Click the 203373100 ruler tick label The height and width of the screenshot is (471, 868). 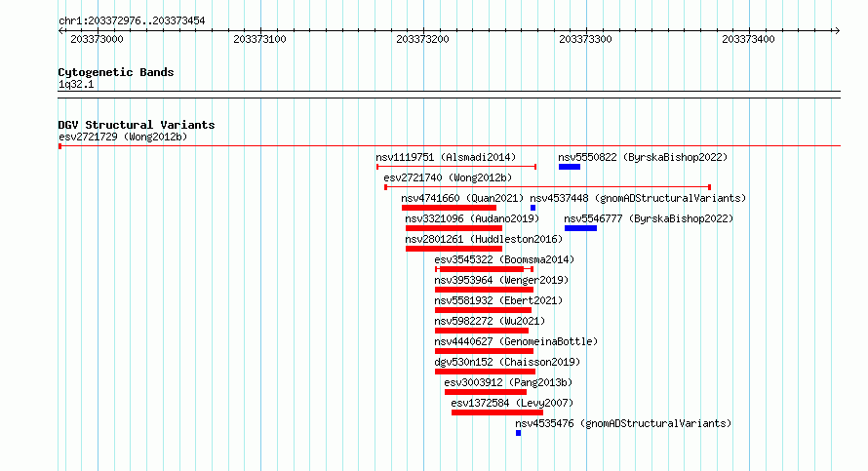259,39
